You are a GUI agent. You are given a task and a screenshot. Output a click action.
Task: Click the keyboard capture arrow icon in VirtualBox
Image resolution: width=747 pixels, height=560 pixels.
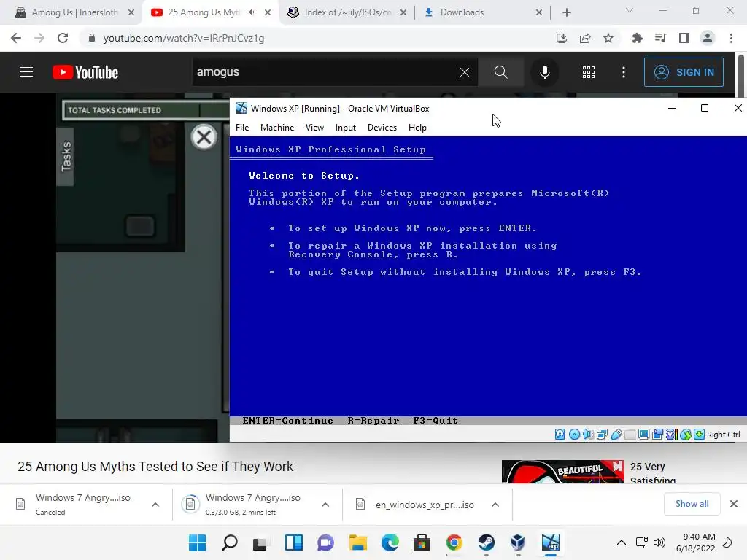click(x=699, y=435)
